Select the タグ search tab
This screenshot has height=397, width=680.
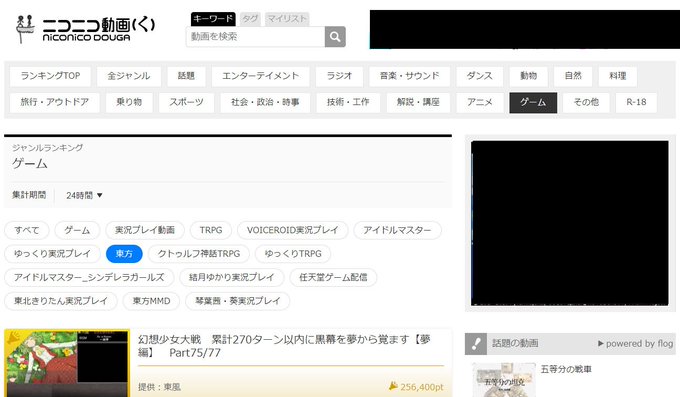pos(250,19)
